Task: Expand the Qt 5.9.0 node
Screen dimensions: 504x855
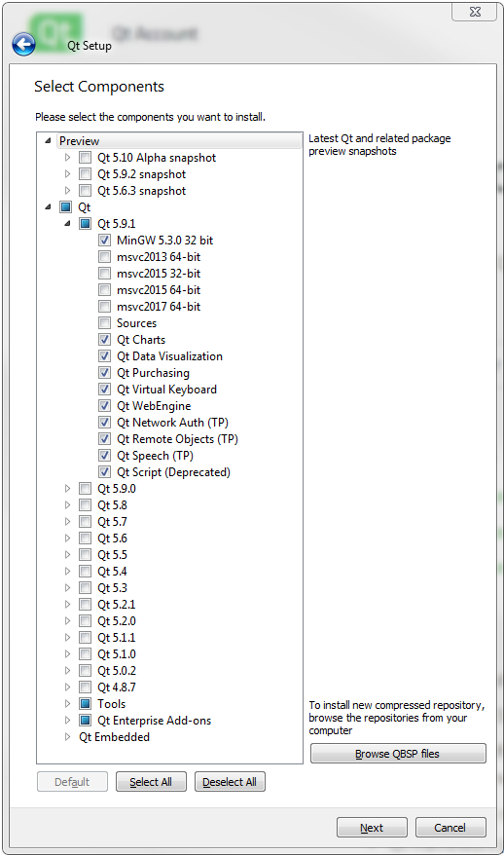Action: pyautogui.click(x=67, y=489)
